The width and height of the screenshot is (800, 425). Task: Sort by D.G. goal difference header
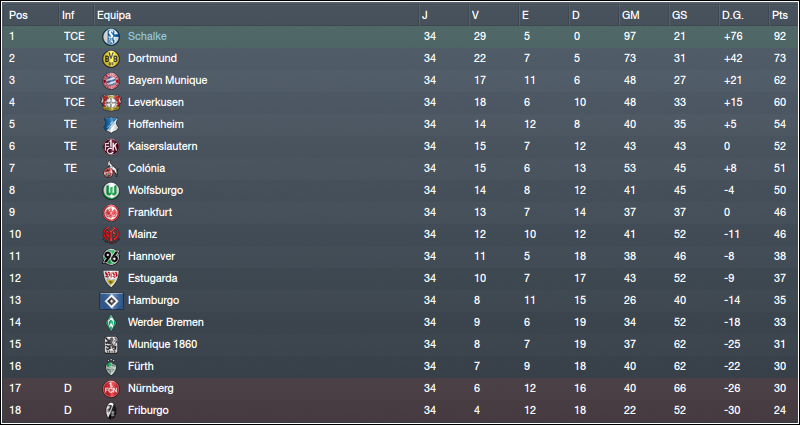733,15
